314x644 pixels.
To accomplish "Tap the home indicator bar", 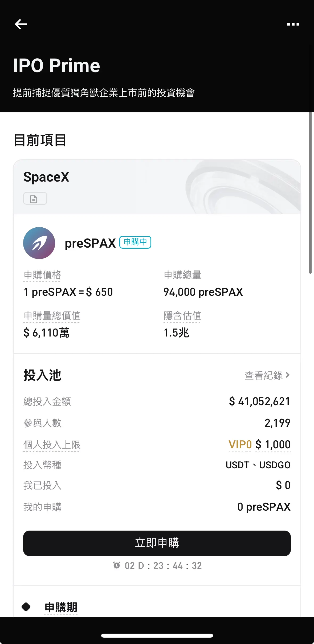I will pos(157,635).
